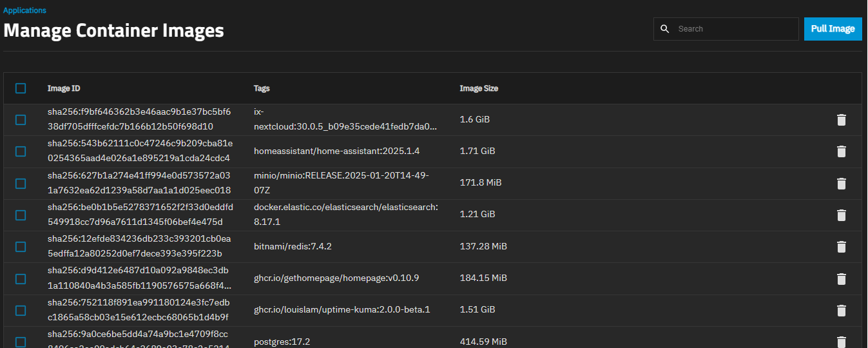This screenshot has width=868, height=348.
Task: Focus the Search input field
Action: [735, 29]
